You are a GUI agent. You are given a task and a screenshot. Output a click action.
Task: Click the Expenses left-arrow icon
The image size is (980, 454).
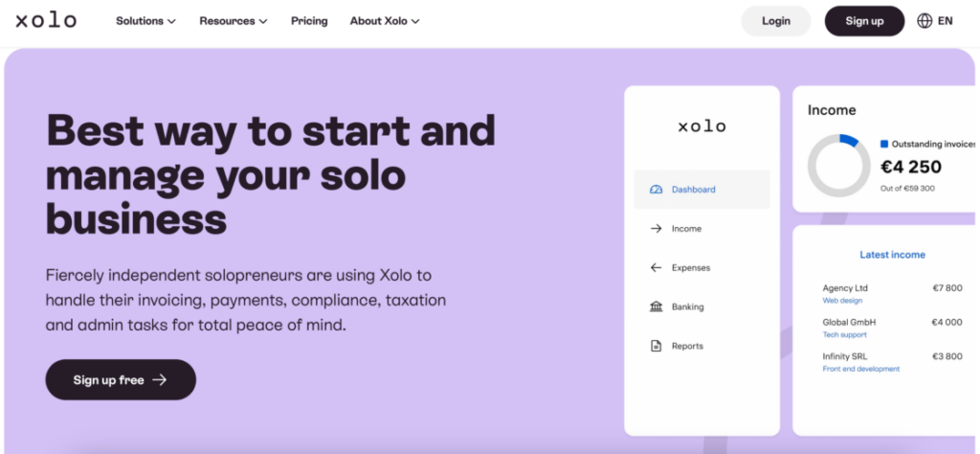coord(656,267)
